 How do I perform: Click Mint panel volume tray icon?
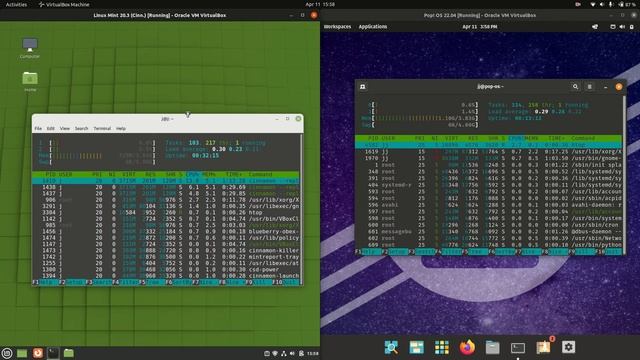292,353
